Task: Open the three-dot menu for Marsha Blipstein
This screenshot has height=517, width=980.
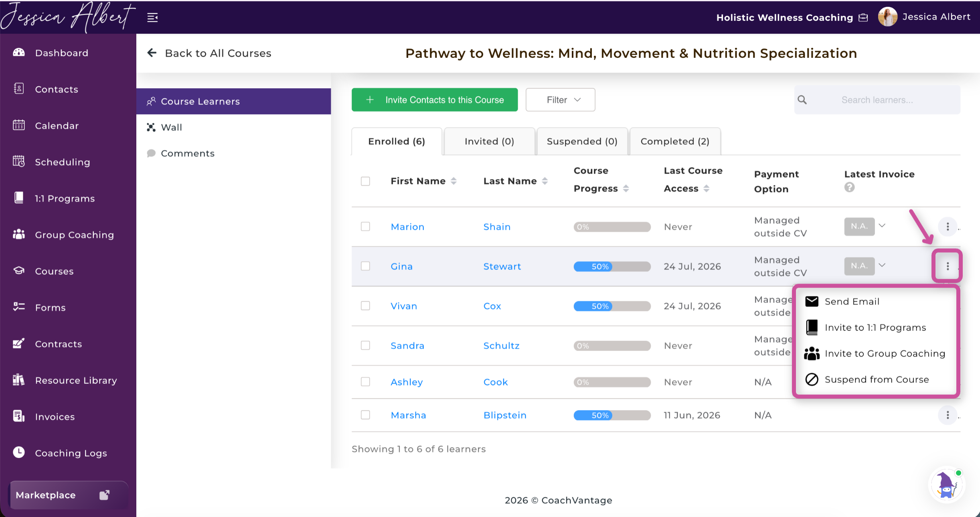Action: [948, 415]
